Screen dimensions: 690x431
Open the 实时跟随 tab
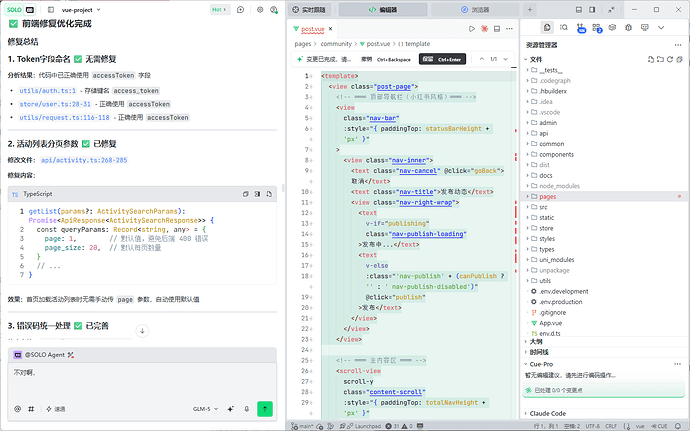tap(309, 9)
